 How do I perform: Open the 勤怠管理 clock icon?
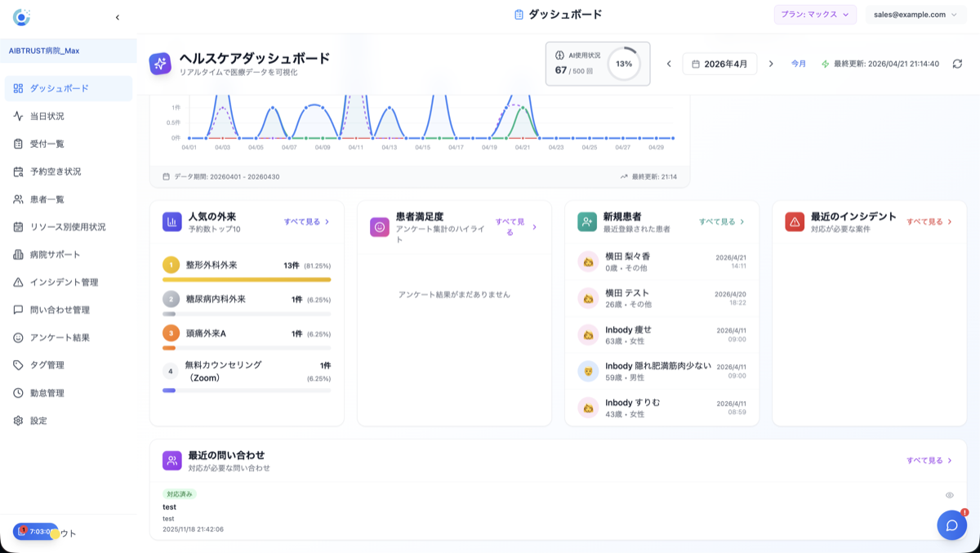[x=16, y=393]
